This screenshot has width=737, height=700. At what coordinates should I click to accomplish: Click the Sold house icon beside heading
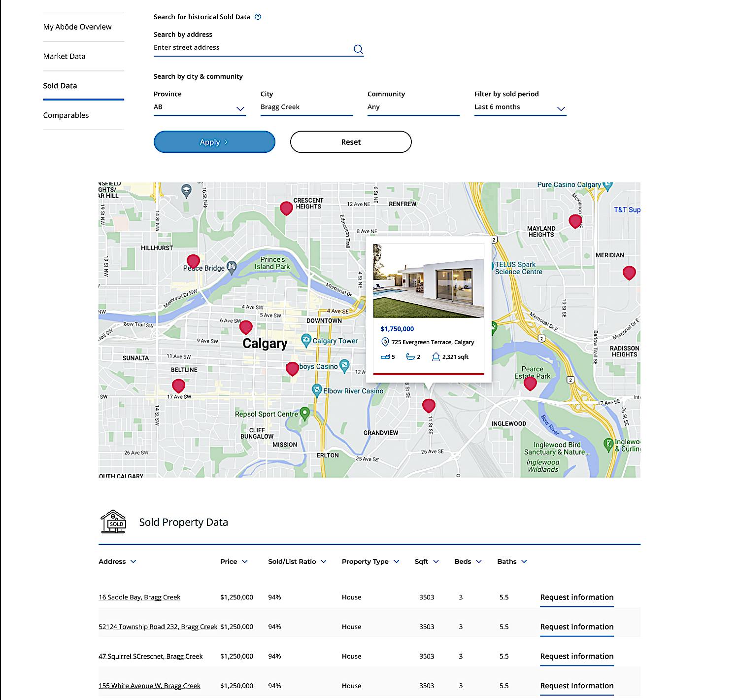[113, 522]
